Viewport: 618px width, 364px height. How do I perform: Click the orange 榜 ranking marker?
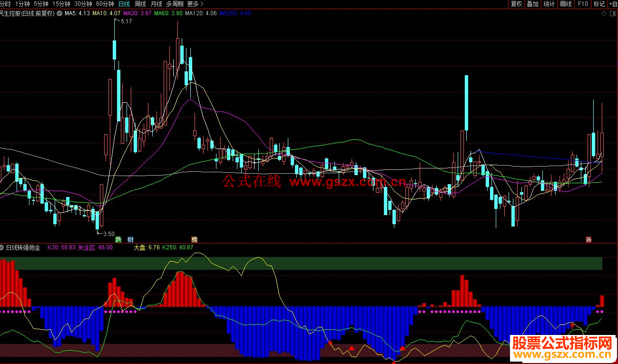click(x=194, y=239)
